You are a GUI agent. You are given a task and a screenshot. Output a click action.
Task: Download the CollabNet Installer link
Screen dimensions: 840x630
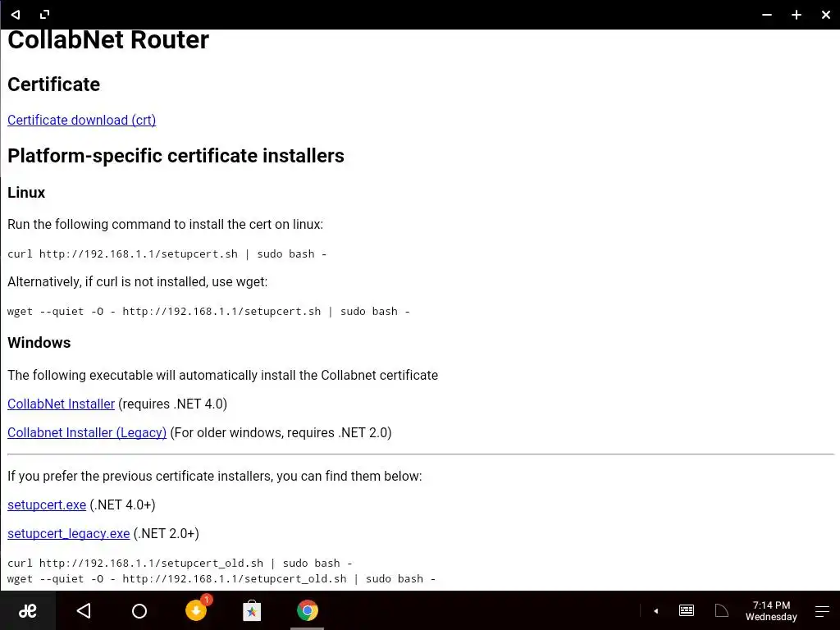point(61,404)
